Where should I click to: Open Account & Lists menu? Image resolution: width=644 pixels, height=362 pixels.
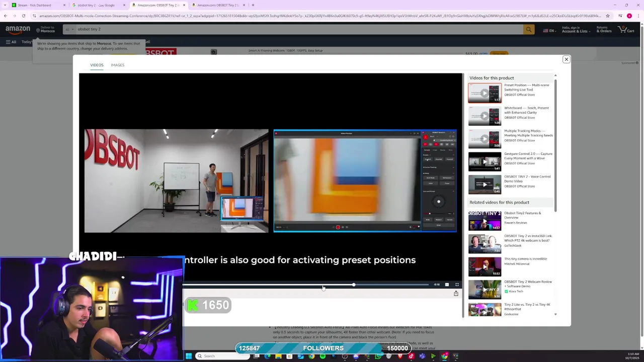[x=575, y=30]
